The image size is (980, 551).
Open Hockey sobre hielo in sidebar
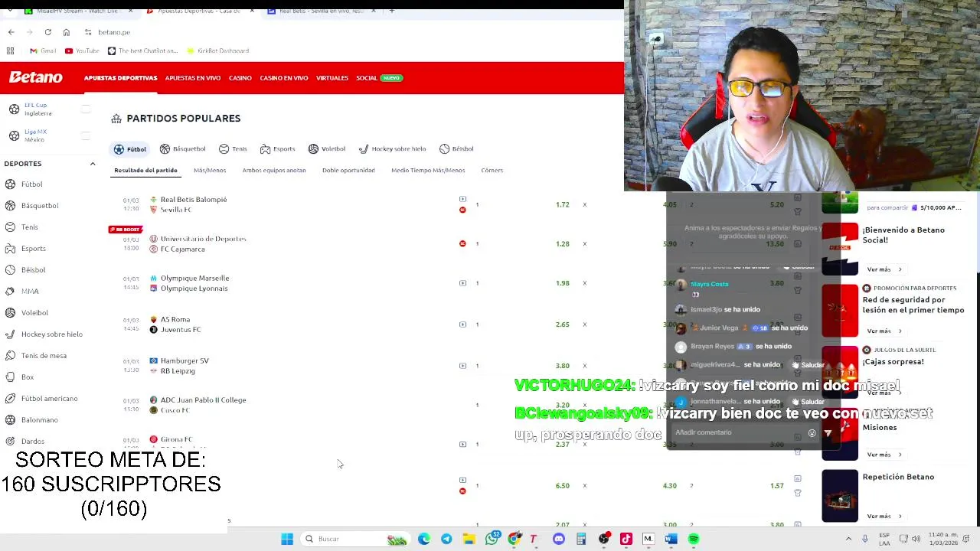(51, 334)
